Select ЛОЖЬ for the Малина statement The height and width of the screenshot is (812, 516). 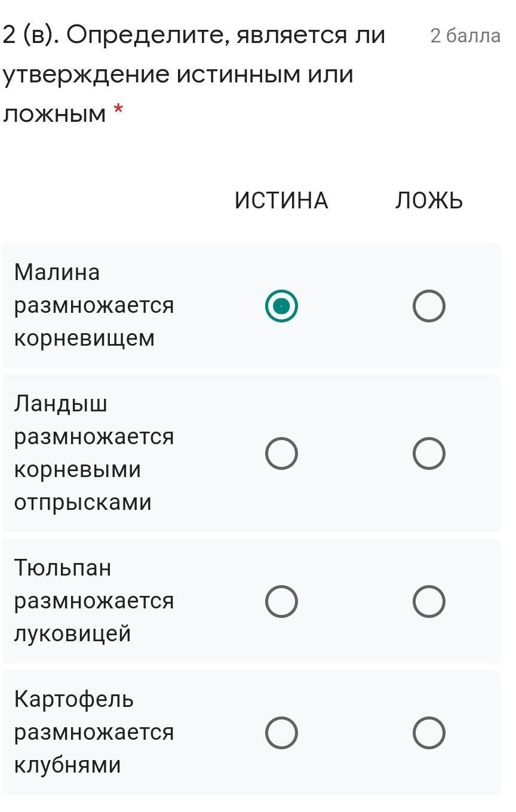[429, 306]
